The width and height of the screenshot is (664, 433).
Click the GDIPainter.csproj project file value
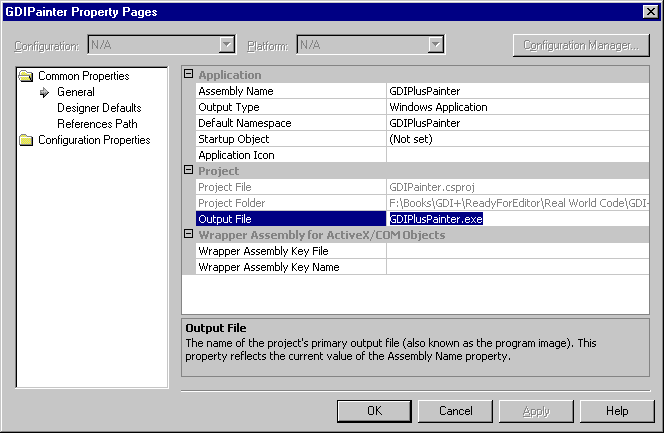click(x=432, y=187)
